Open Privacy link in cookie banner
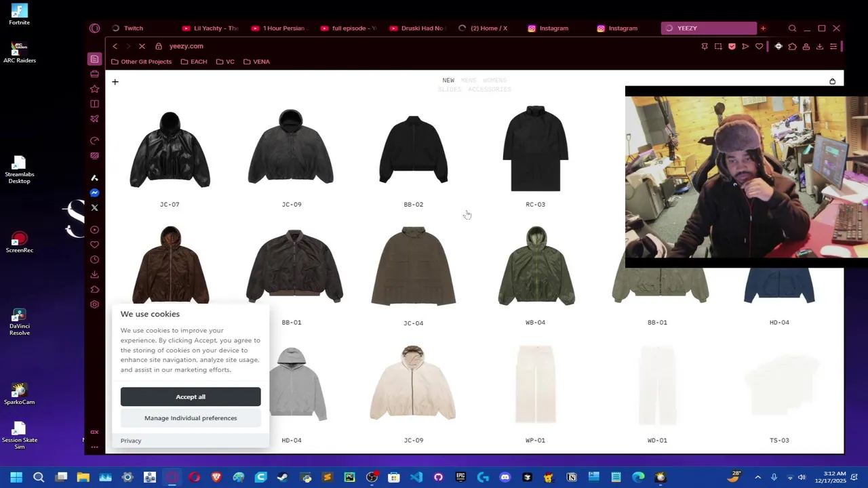Viewport: 868px width, 488px height. (x=131, y=441)
